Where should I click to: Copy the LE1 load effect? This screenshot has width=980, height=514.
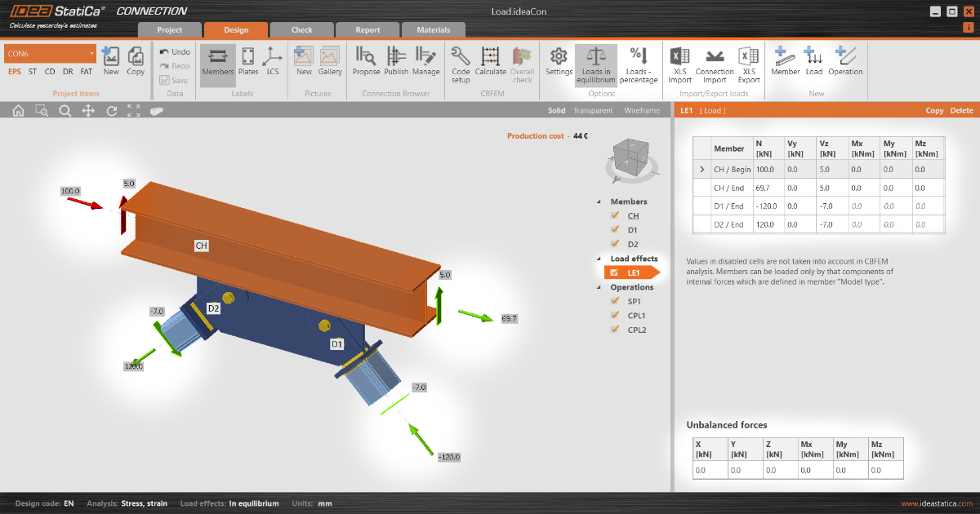[x=933, y=109]
